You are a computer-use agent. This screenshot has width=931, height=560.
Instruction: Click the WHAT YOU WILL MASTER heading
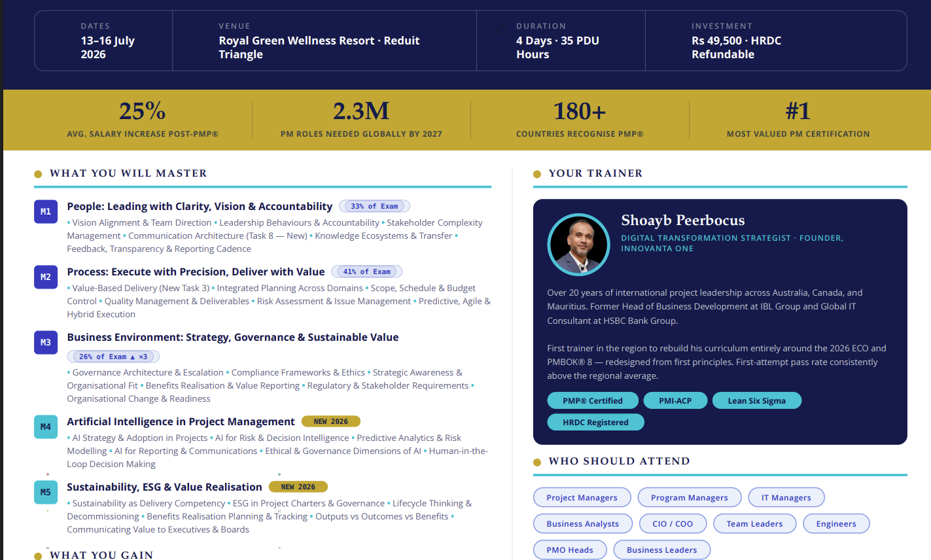(128, 173)
